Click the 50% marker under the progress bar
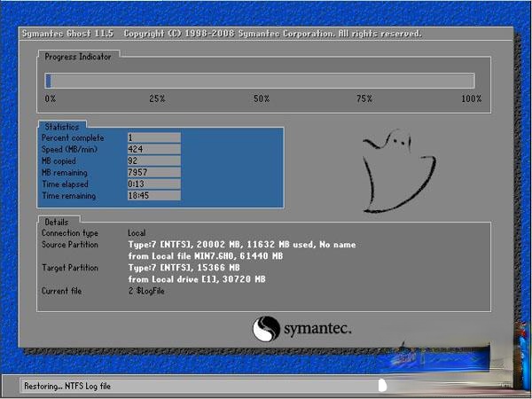532x399 pixels. pos(262,98)
